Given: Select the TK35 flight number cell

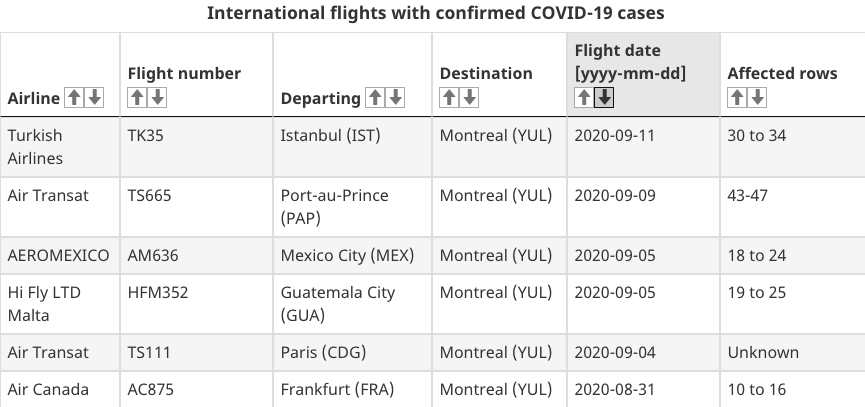Looking at the screenshot, I should pos(196,147).
